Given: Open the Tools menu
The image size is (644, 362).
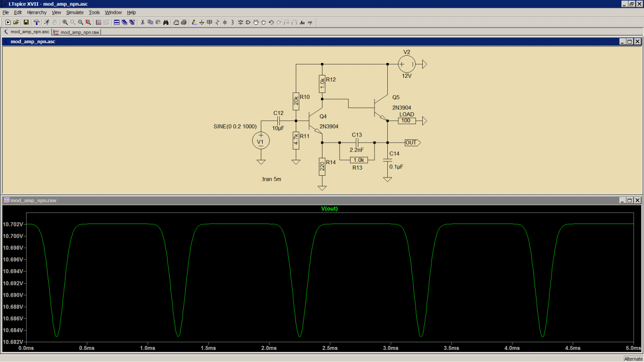Looking at the screenshot, I should click(94, 12).
